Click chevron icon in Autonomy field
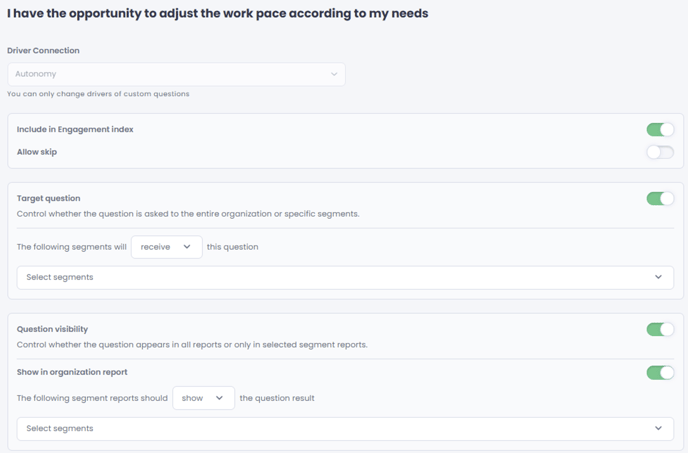Image resolution: width=688 pixels, height=453 pixels. pos(334,74)
